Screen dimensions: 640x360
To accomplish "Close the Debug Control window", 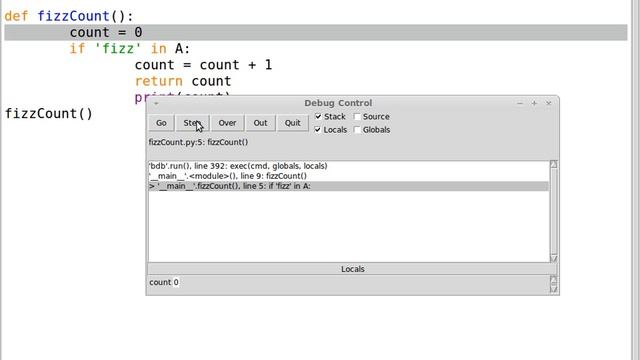I will (x=549, y=103).
